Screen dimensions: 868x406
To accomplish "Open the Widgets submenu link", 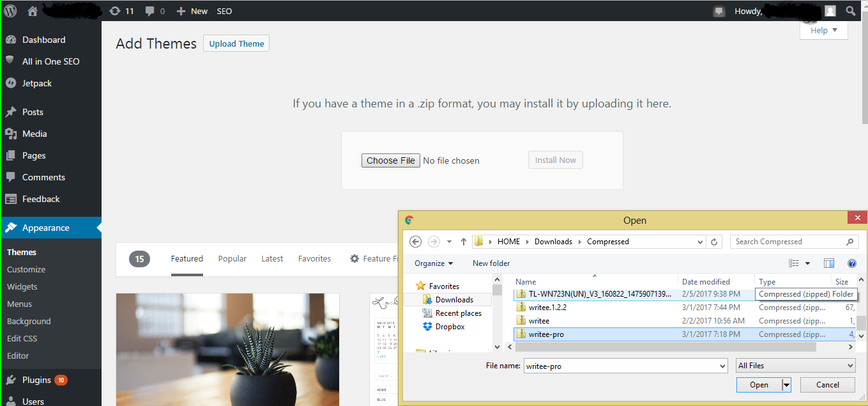I will [22, 287].
